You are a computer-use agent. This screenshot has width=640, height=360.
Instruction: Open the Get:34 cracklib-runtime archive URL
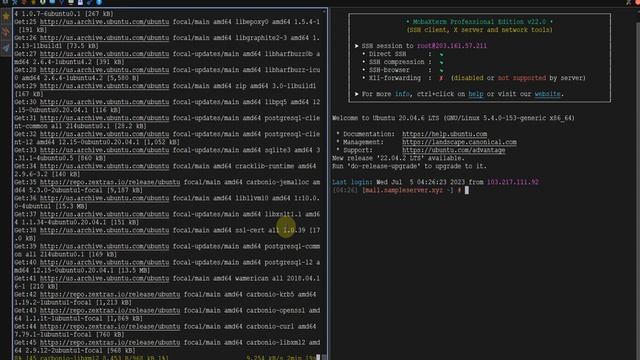pyautogui.click(x=104, y=166)
